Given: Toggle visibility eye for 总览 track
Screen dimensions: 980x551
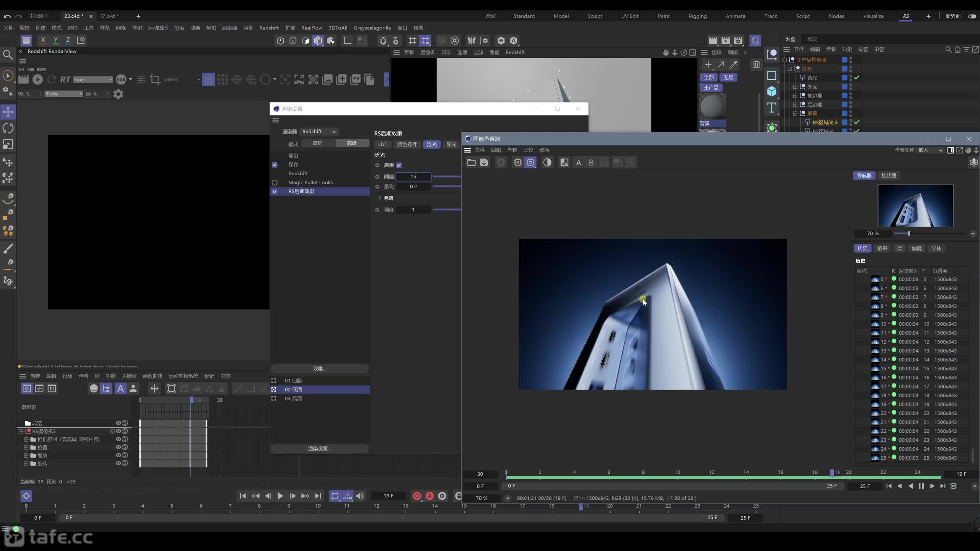Looking at the screenshot, I should pos(118,423).
